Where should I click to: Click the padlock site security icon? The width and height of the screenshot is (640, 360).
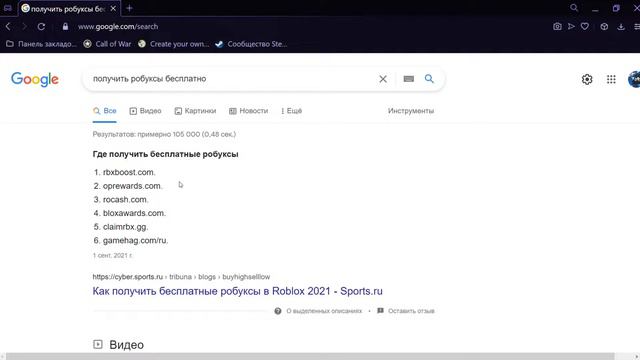point(65,27)
